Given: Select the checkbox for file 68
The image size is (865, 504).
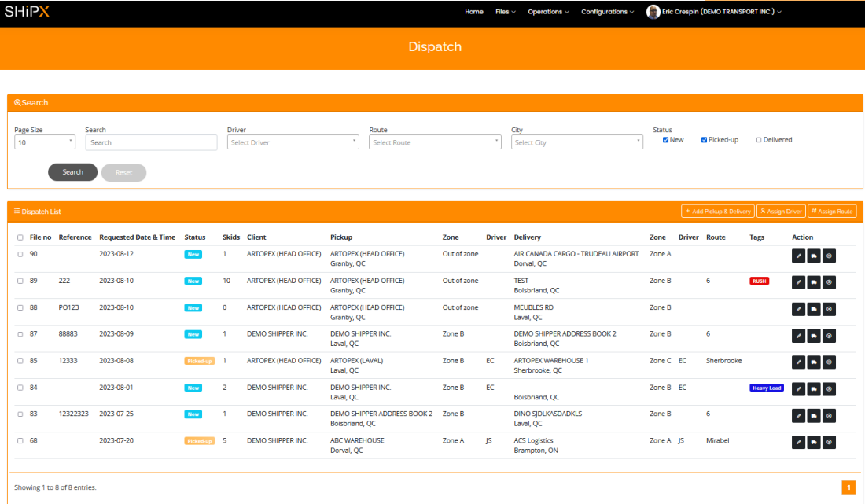Looking at the screenshot, I should [20, 440].
